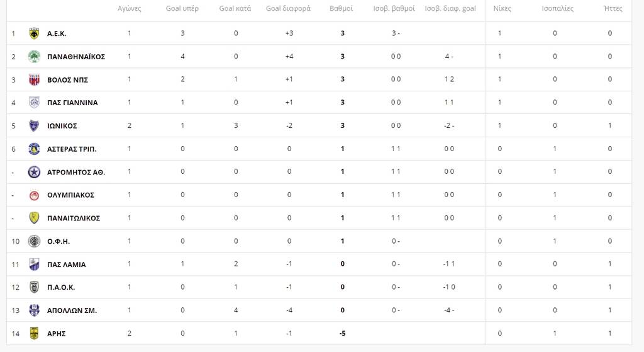Open the ΠΑΣ ΓΙΑΝΝΙΝΑ team link
The image size is (644, 352).
(72, 103)
